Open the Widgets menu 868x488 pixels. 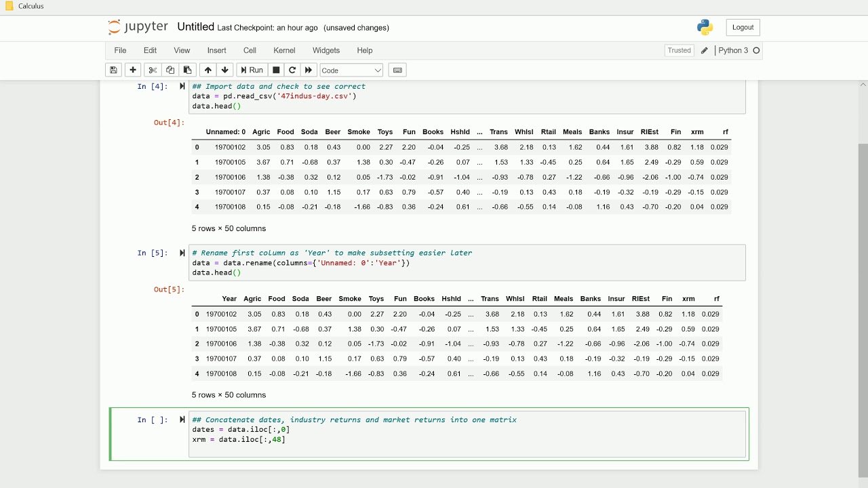point(326,50)
